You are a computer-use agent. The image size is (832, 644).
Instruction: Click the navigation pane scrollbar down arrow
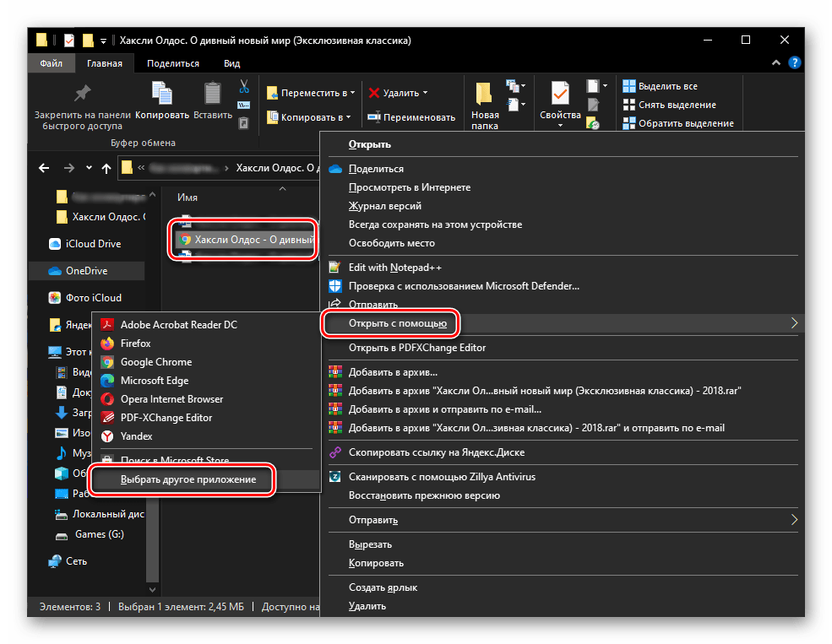click(152, 589)
